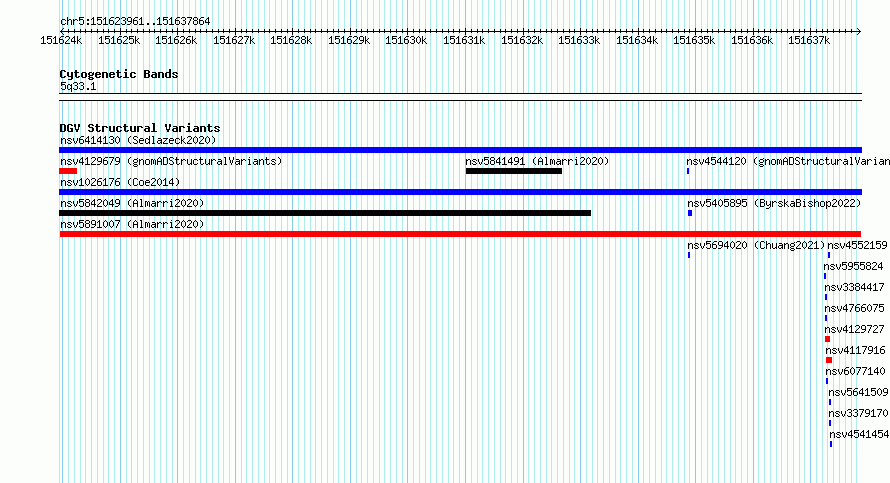Click the 151628k ruler position

pos(291,40)
